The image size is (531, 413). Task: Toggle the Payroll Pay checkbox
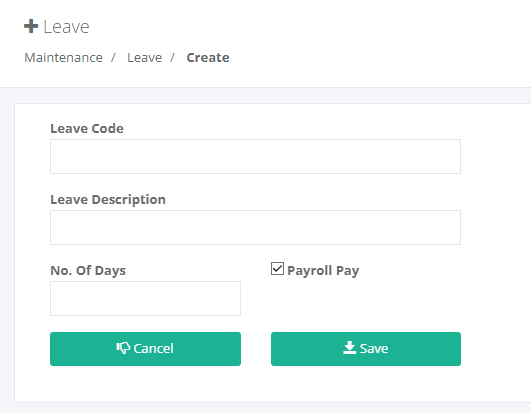pyautogui.click(x=277, y=269)
